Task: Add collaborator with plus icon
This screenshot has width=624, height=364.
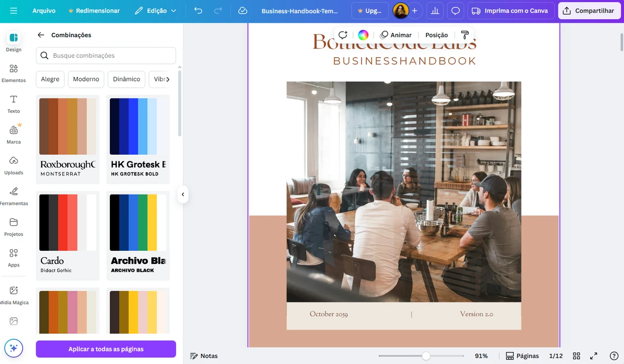Action: [415, 11]
